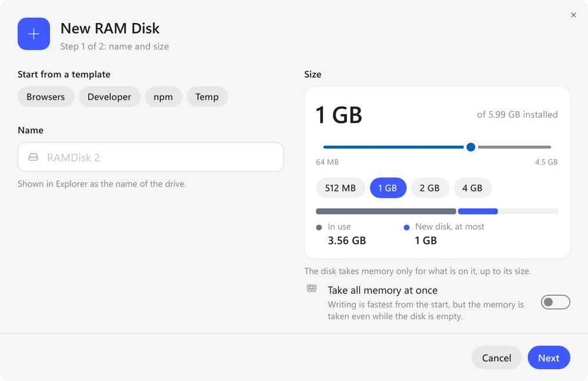Click the 'Take all memory at once' label
588x381 pixels.
383,290
